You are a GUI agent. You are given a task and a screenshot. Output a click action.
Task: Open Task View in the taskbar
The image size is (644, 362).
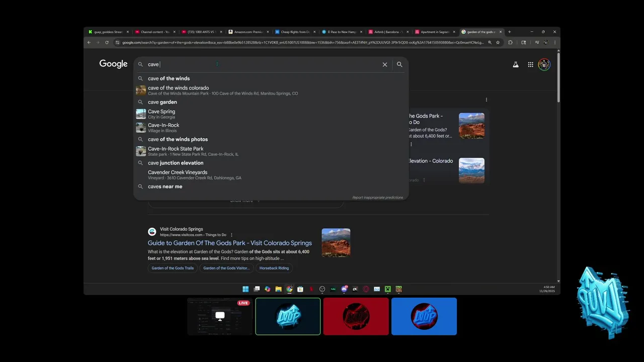[x=257, y=289]
